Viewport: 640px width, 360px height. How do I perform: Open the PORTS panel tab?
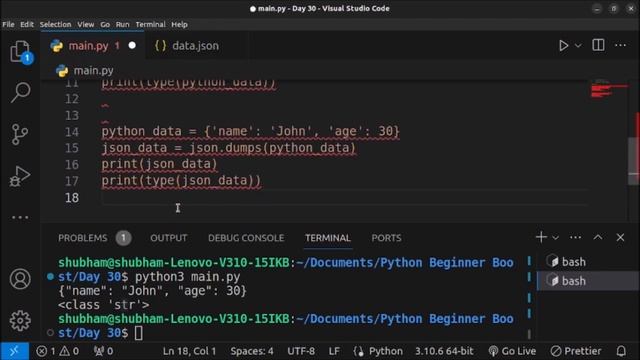point(386,238)
